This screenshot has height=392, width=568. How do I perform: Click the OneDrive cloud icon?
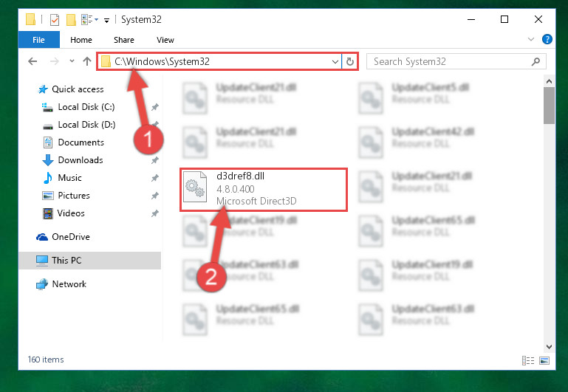click(x=42, y=237)
